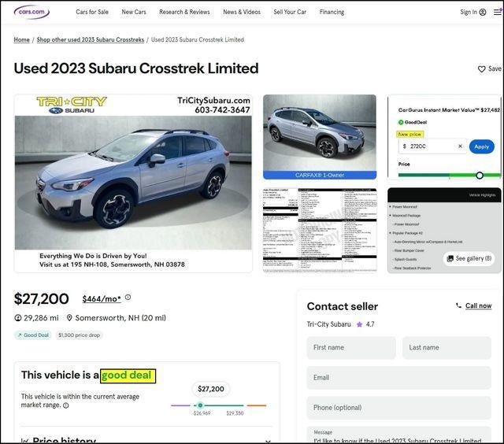Click the First name input field
Image resolution: width=504 pixels, height=444 pixels.
tap(351, 347)
